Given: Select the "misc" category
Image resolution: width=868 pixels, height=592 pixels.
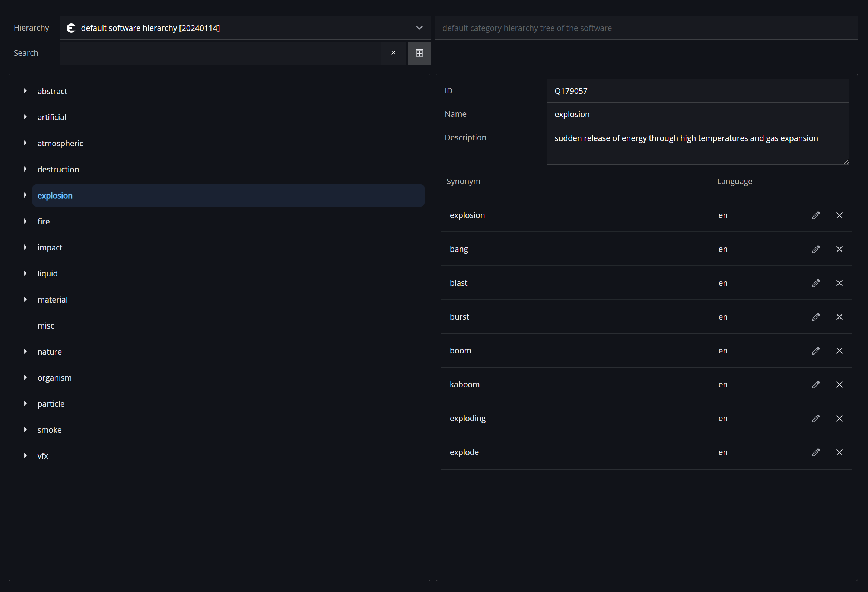Looking at the screenshot, I should (x=45, y=325).
